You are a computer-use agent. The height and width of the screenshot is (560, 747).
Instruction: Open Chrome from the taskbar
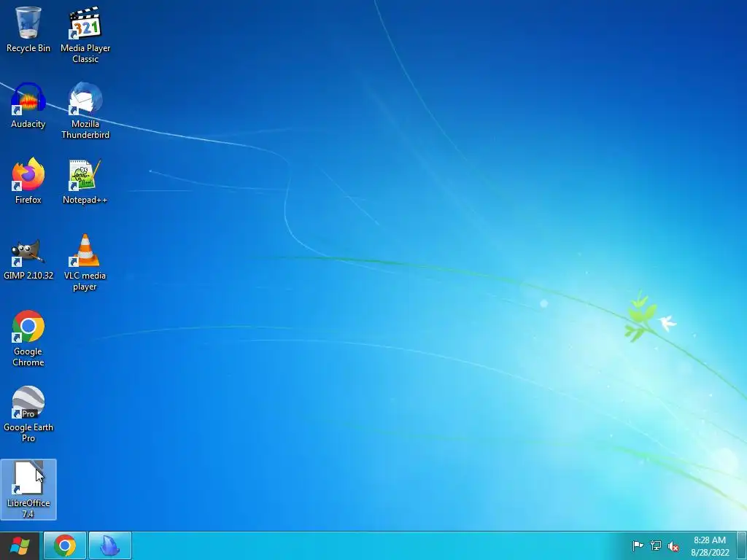click(65, 545)
